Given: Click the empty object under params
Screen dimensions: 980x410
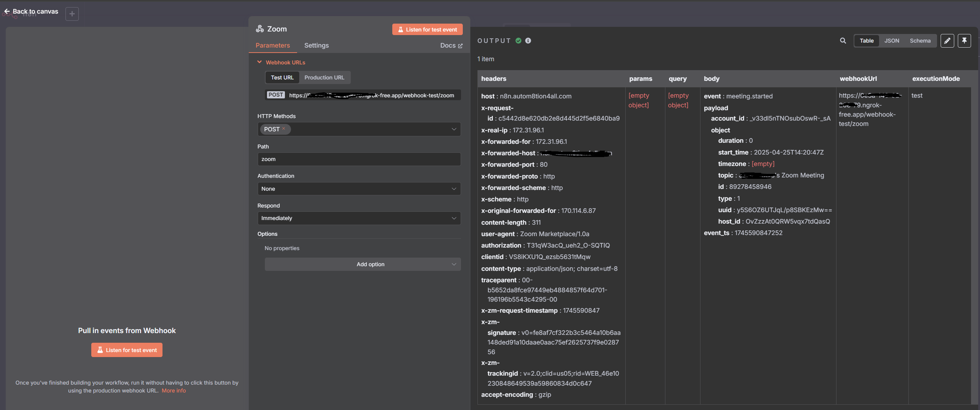Looking at the screenshot, I should 639,100.
